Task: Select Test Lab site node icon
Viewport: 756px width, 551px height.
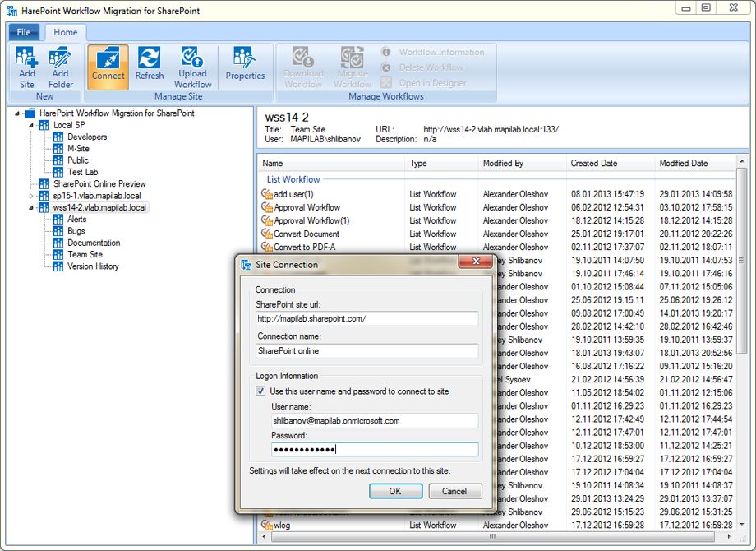Action: click(58, 172)
